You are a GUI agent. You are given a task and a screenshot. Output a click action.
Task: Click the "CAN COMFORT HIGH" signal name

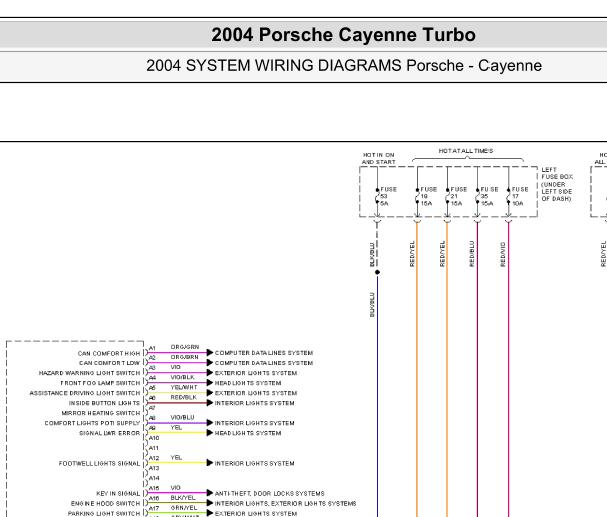pos(109,353)
